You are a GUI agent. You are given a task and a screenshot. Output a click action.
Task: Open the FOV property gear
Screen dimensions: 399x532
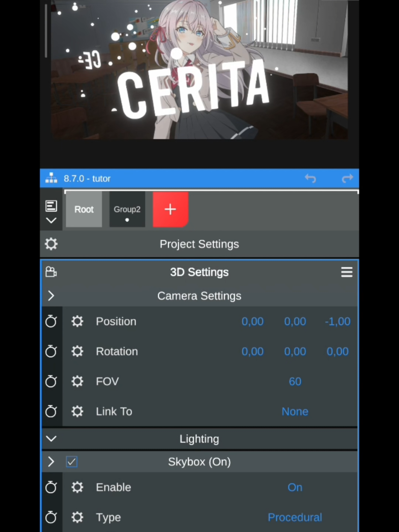point(77,381)
